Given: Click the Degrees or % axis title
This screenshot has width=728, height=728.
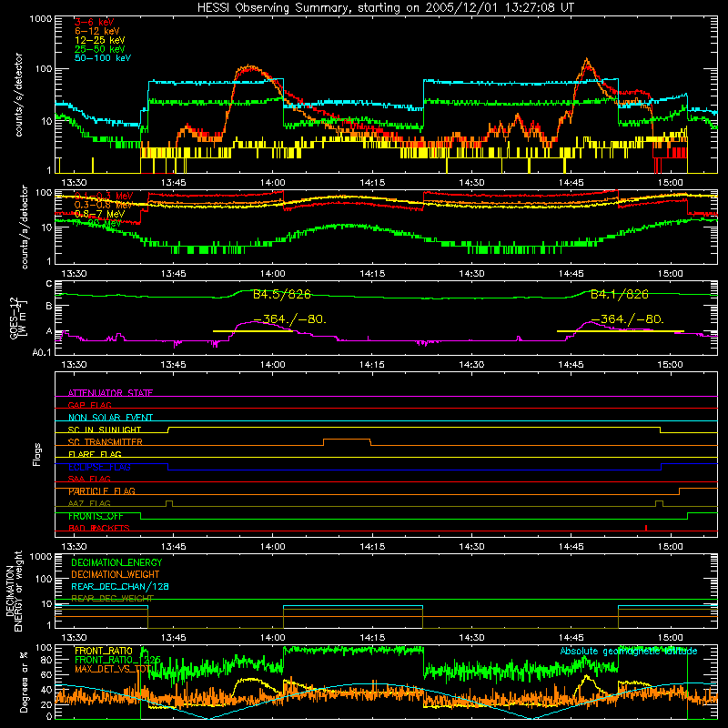Looking at the screenshot, I should pos(24,682).
